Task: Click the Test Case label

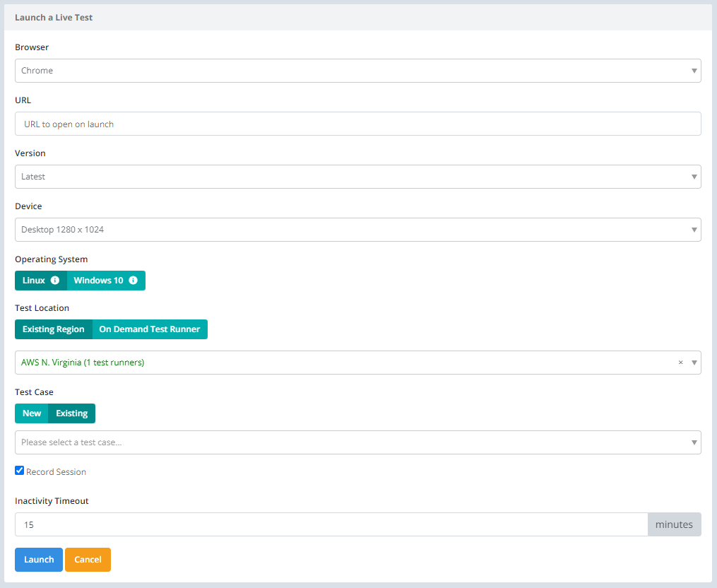Action: coord(35,392)
